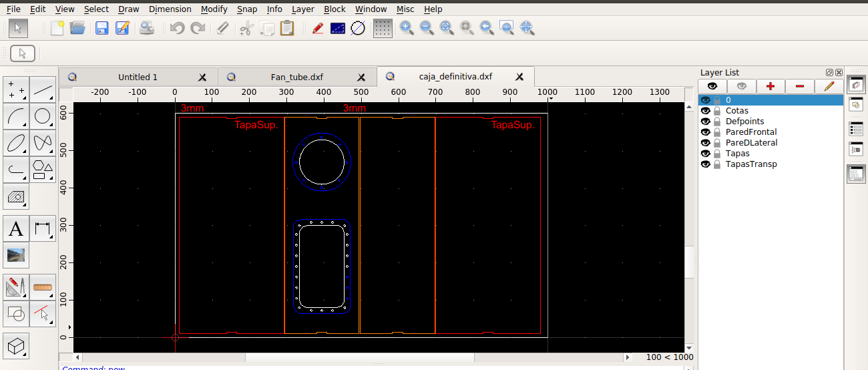Select the Line drawing tool
Viewport: 868px width, 370px height.
43,90
